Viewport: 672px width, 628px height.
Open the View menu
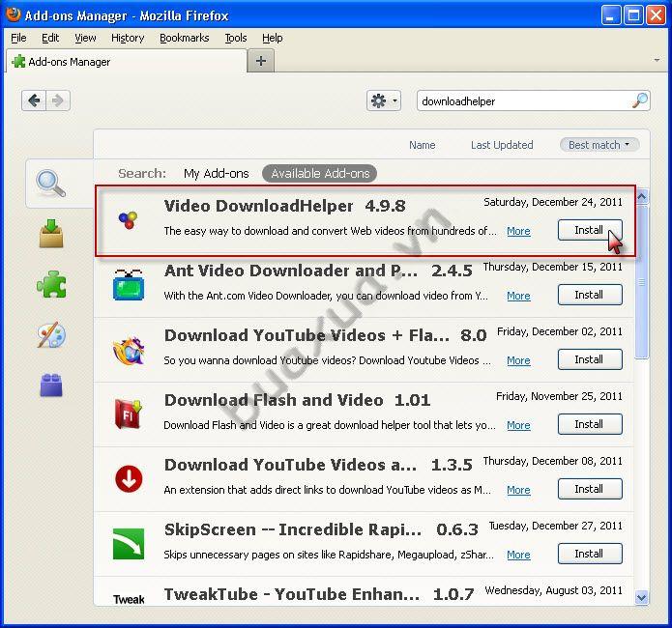tap(85, 38)
